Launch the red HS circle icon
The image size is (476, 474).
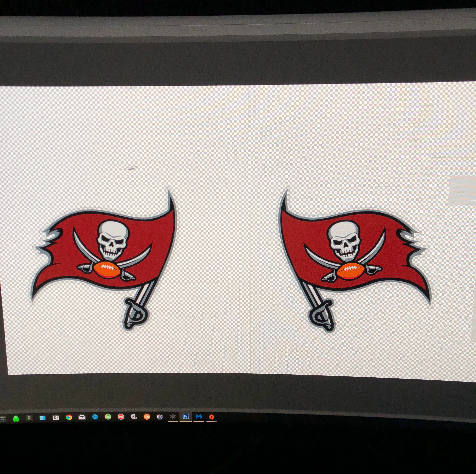[121, 416]
